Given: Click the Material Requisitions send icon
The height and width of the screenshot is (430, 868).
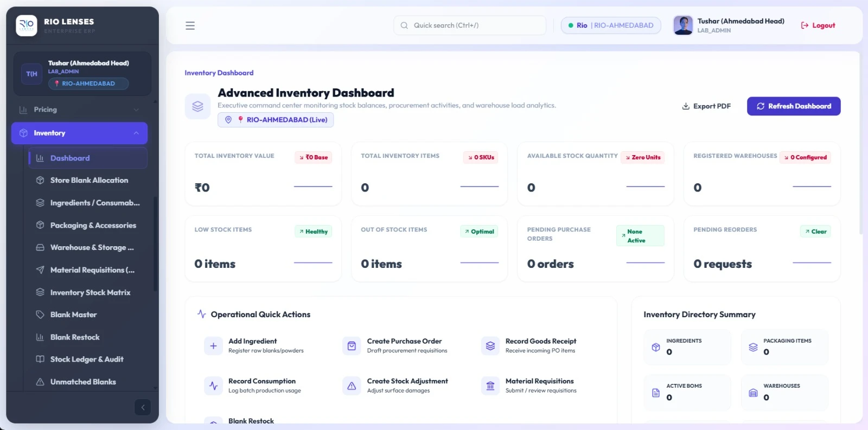Looking at the screenshot, I should click(40, 270).
